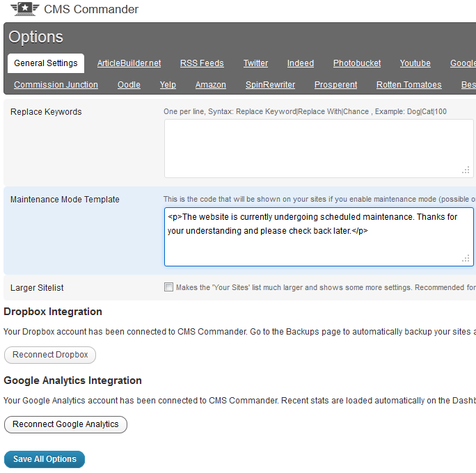This screenshot has height=473, width=476.
Task: Open the General Settings tab
Action: point(46,63)
